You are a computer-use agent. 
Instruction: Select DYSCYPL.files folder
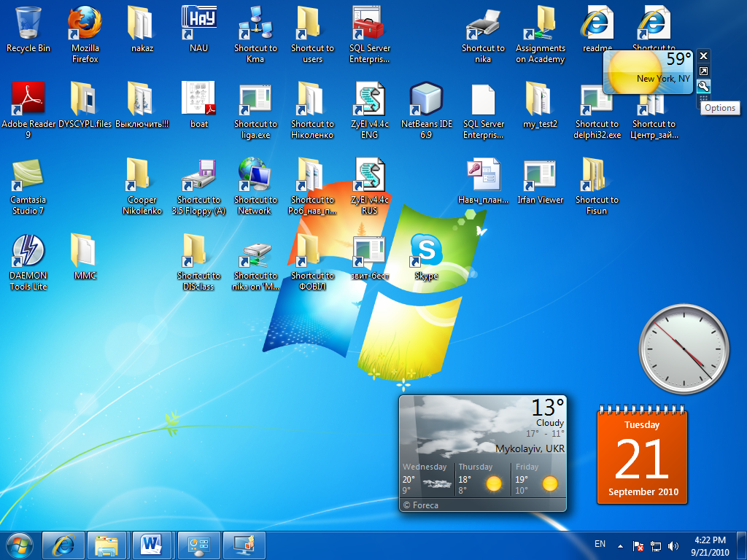[85, 105]
